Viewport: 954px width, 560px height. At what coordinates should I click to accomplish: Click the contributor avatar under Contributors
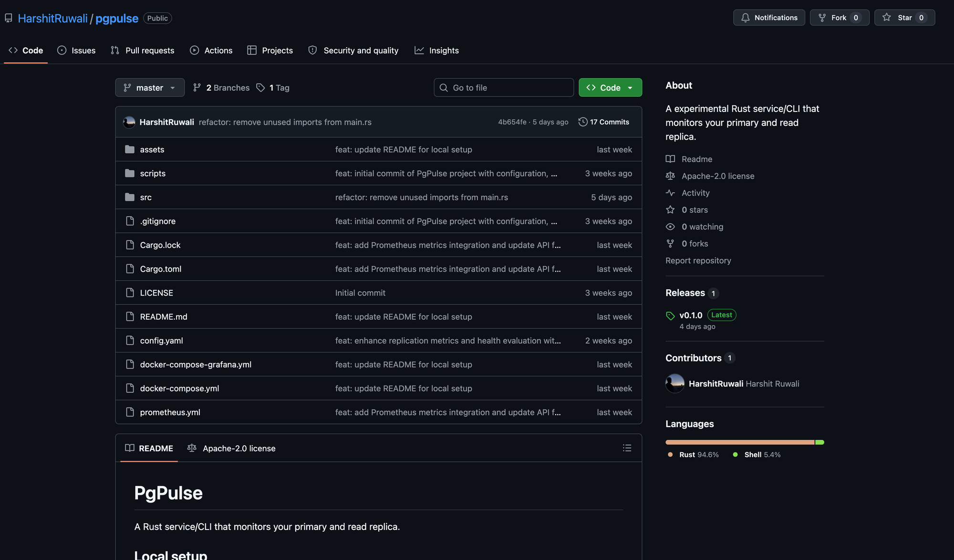675,384
